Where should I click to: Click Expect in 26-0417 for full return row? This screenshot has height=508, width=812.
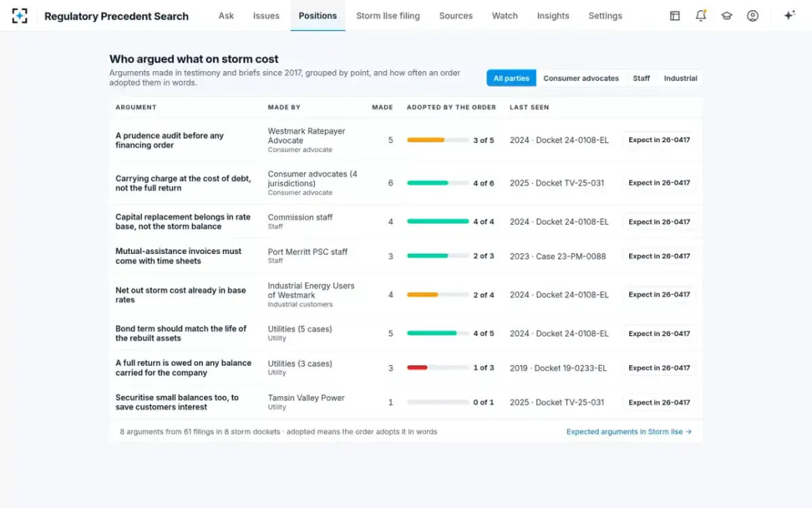tap(659, 368)
